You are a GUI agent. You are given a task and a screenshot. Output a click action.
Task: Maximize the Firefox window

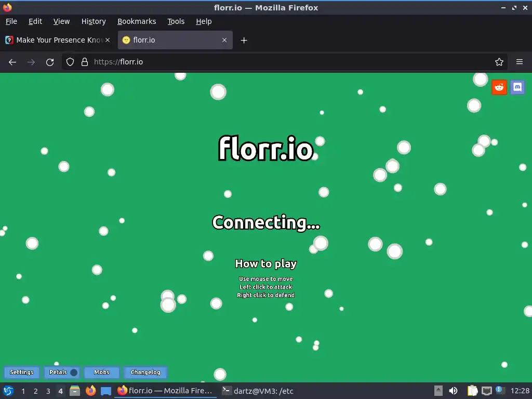tap(514, 7)
